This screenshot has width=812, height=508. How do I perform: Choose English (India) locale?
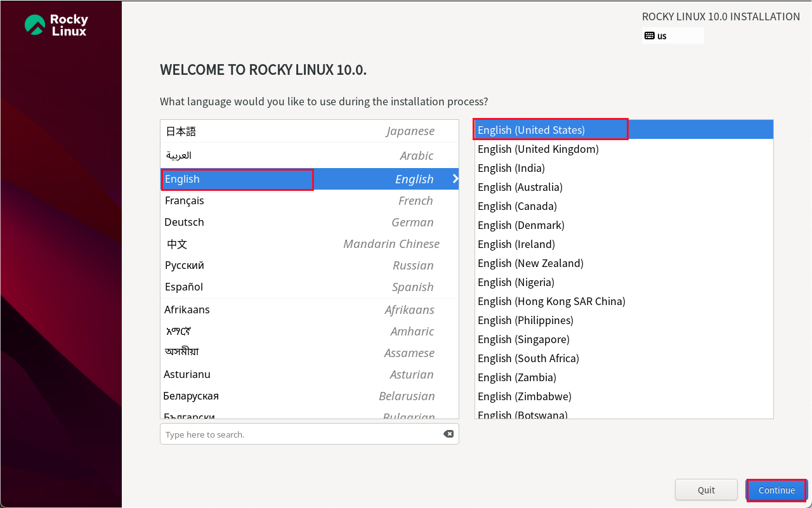click(624, 168)
